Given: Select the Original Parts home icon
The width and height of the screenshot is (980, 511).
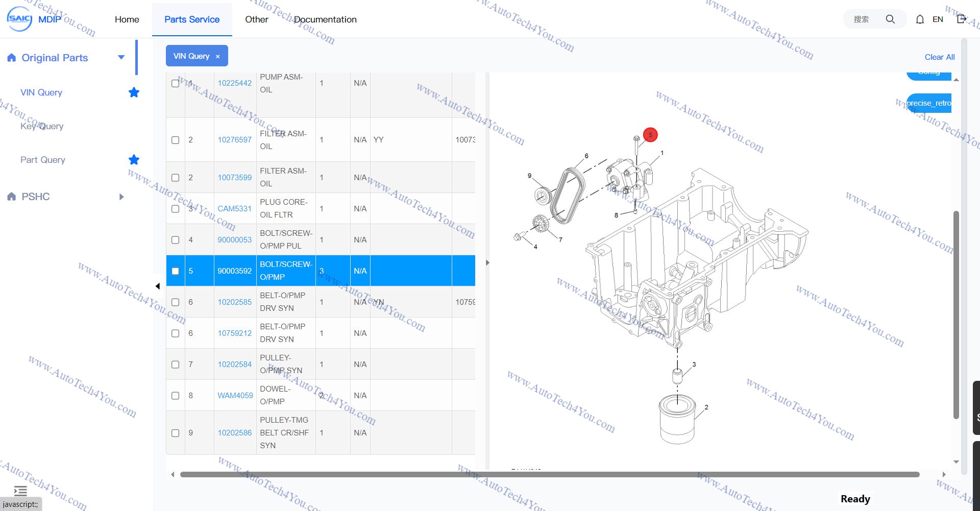Looking at the screenshot, I should pos(11,58).
